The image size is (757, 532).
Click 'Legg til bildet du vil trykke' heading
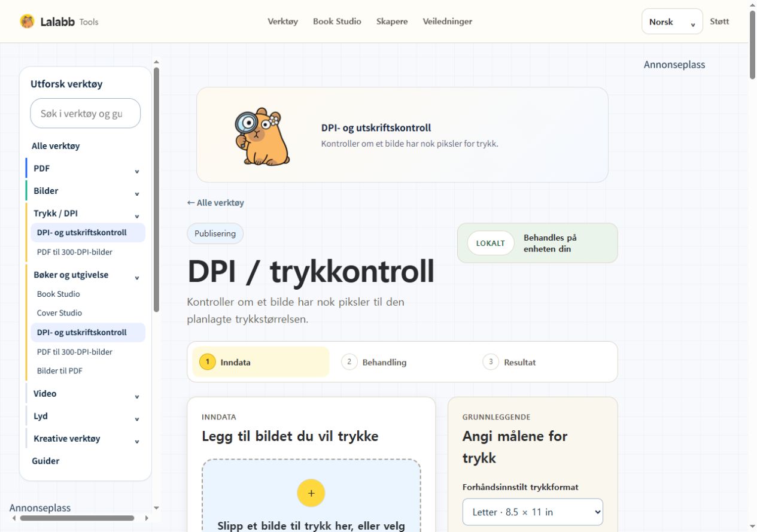click(x=290, y=436)
